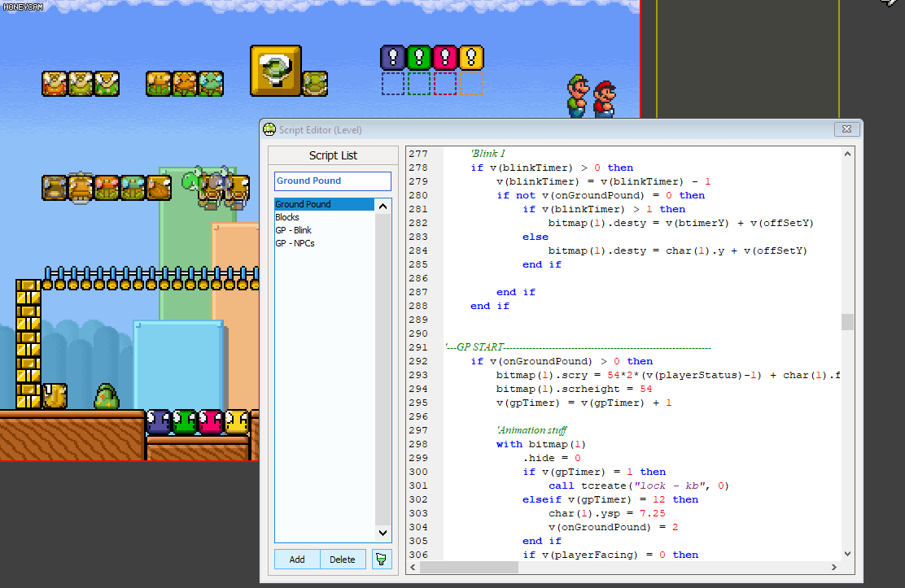Click the line 'char(1).ysp = 7.25'
Image resolution: width=905 pixels, height=588 pixels.
pyautogui.click(x=606, y=513)
